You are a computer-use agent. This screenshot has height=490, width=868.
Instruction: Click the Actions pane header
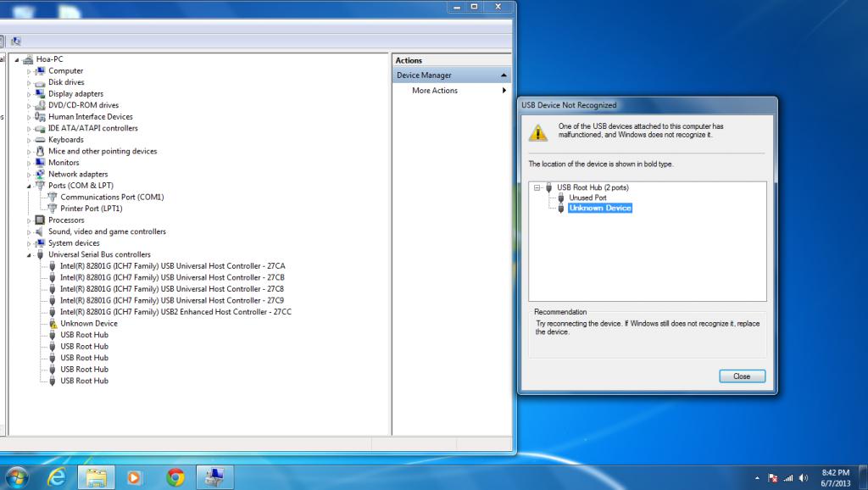[x=452, y=60]
